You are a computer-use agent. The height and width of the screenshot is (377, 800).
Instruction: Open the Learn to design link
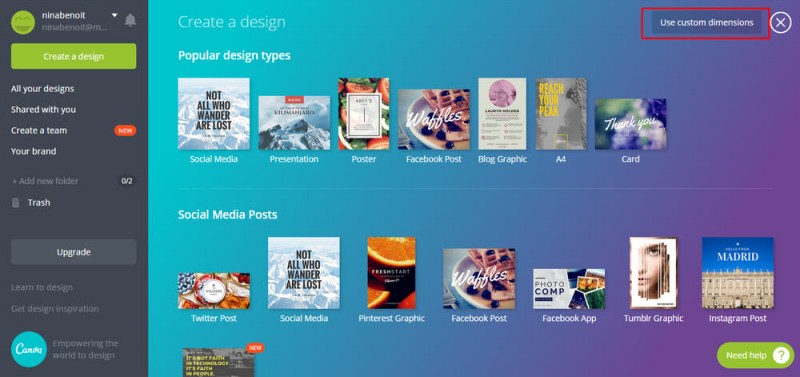[x=42, y=288]
